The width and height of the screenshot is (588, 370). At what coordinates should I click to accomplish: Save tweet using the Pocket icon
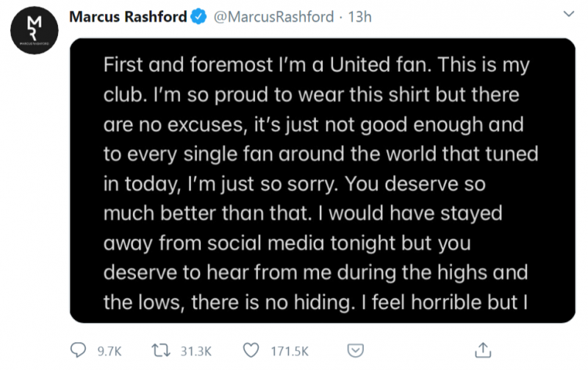[355, 348]
